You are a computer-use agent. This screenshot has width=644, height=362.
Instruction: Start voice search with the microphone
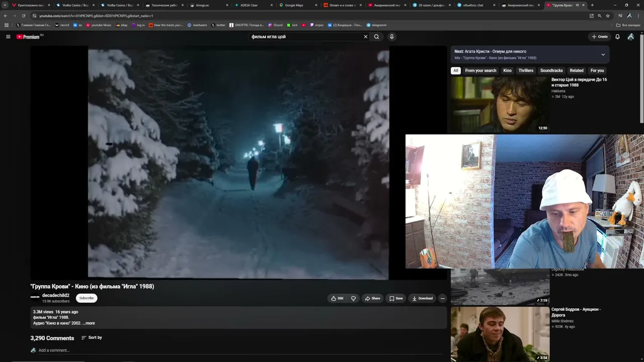(x=391, y=37)
